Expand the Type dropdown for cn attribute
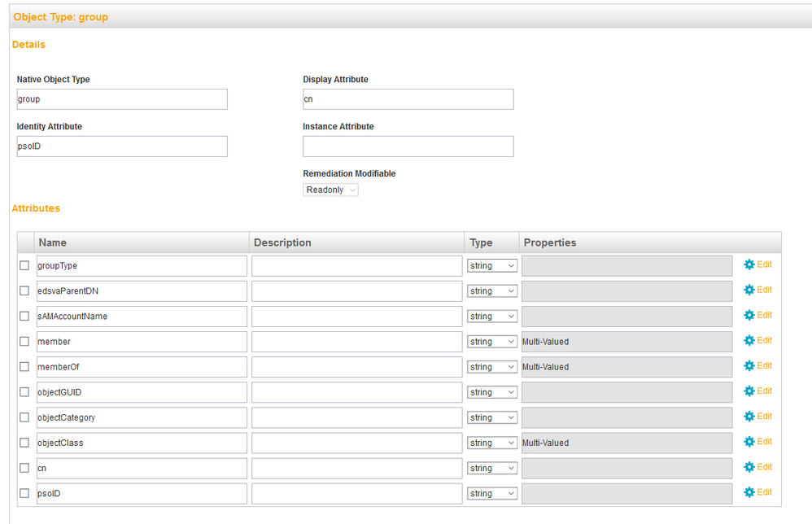 click(492, 469)
